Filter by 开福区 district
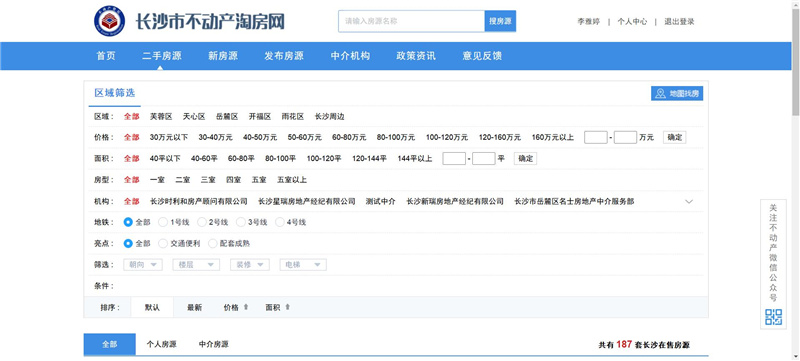 pyautogui.click(x=260, y=116)
